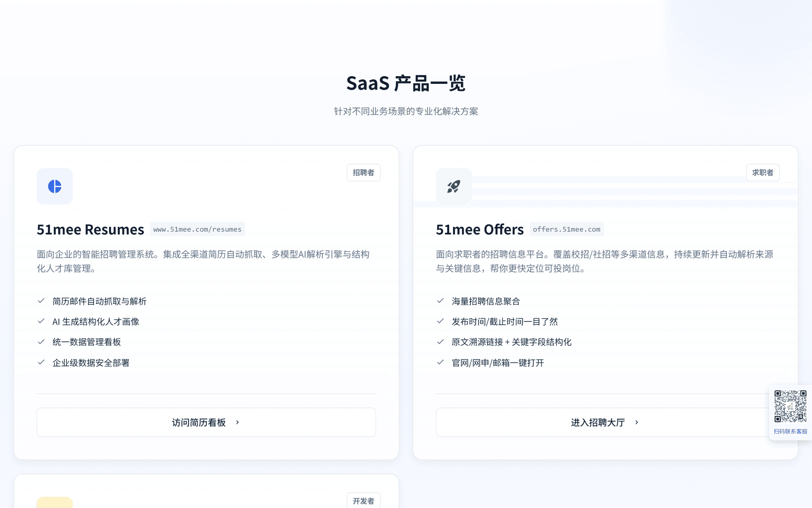Click the 针对不同业务场景的专业化解决方案 subtitle

tap(406, 111)
